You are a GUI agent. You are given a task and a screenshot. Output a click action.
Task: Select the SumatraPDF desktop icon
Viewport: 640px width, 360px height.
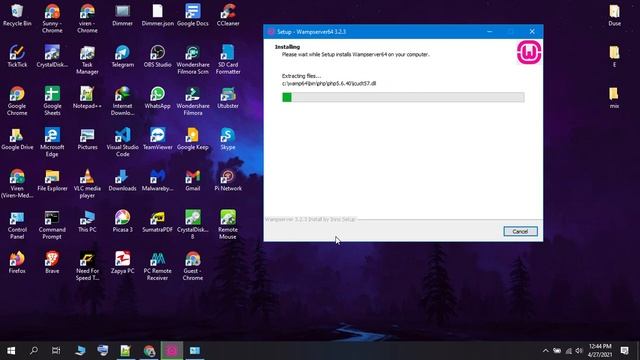(x=158, y=222)
